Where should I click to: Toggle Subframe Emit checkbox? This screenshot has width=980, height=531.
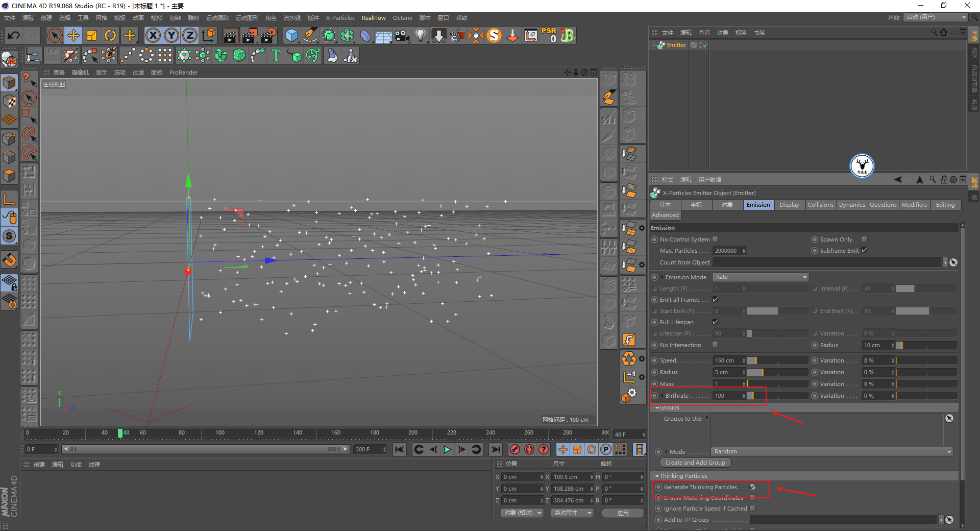point(864,250)
